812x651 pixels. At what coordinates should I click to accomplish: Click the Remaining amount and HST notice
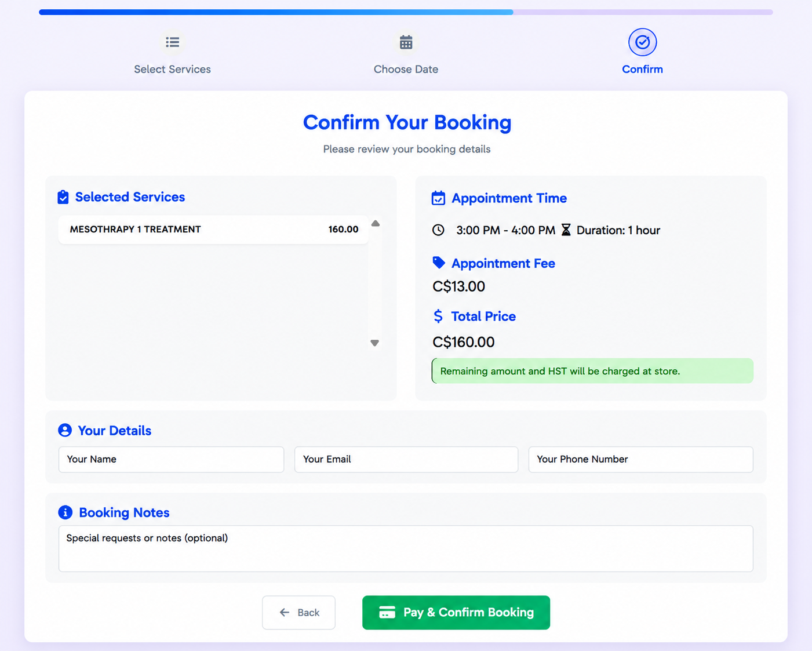[592, 371]
